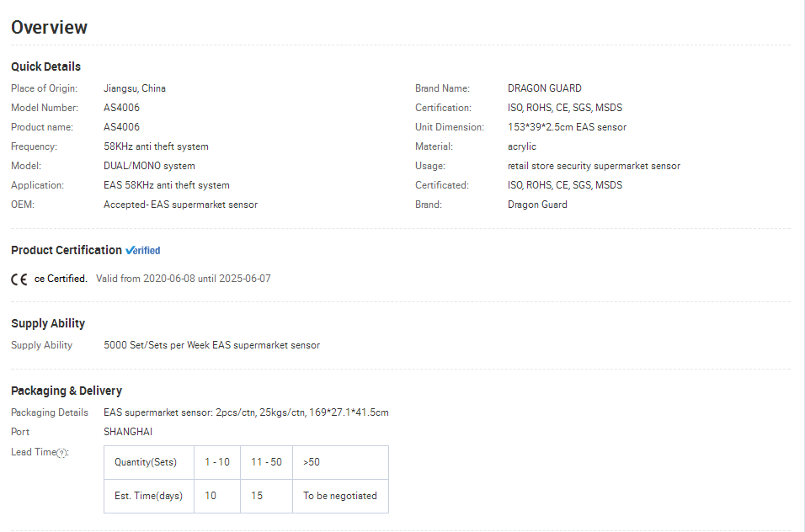Image resolution: width=805 pixels, height=532 pixels.
Task: Click the Lead Time help question-mark icon
Action: [61, 453]
